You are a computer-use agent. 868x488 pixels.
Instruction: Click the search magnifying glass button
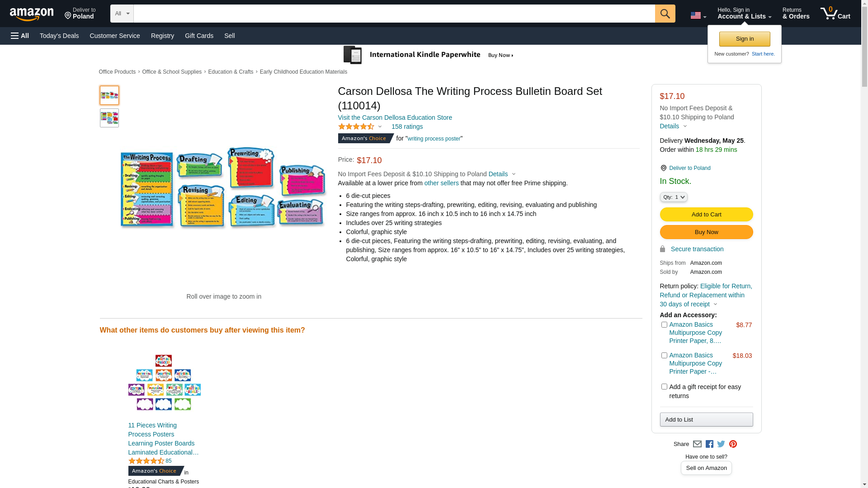pyautogui.click(x=665, y=14)
